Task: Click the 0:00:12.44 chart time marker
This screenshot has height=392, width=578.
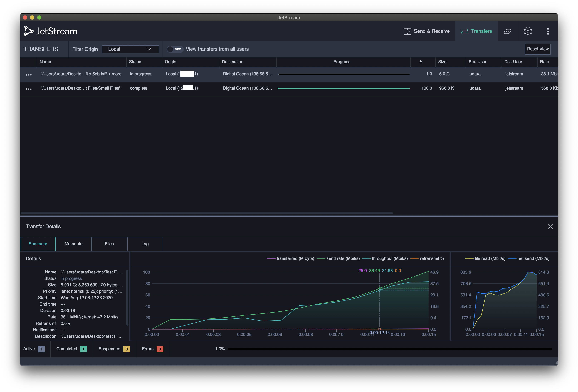Action: pos(380,333)
